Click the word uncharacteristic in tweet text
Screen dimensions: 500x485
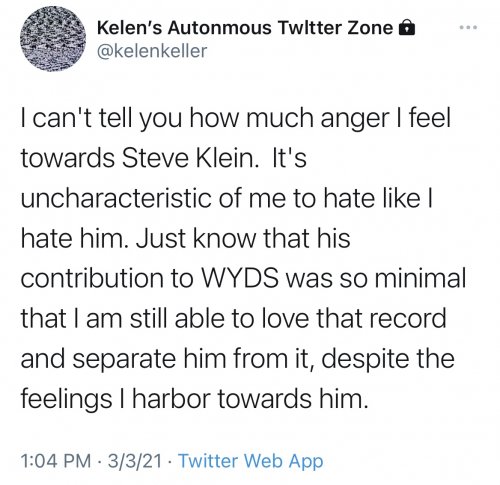[116, 198]
